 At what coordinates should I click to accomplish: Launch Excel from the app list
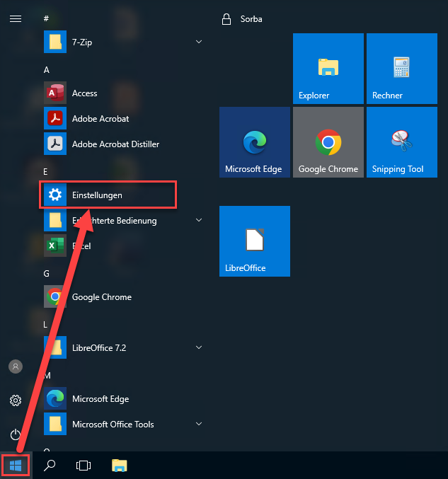tap(81, 246)
